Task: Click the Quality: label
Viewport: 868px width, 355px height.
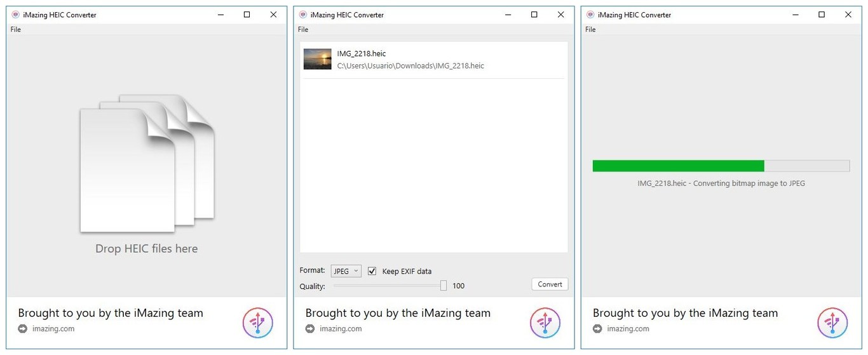Action: pyautogui.click(x=312, y=286)
